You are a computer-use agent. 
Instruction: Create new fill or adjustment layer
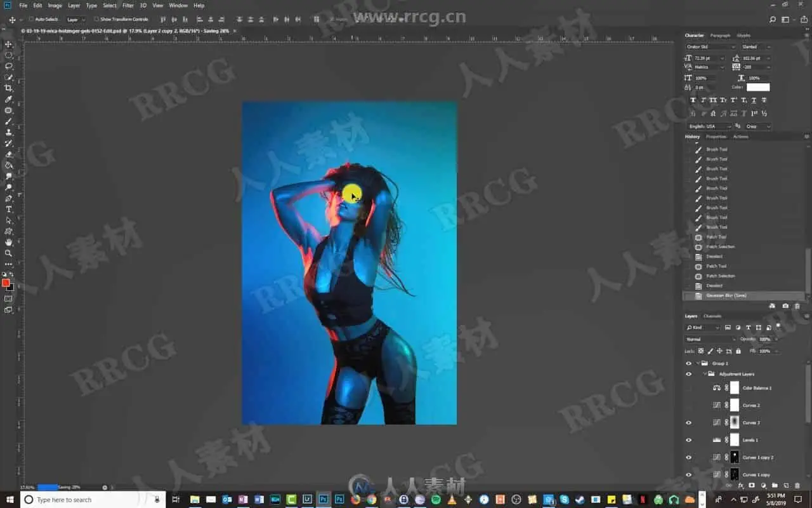pyautogui.click(x=763, y=486)
